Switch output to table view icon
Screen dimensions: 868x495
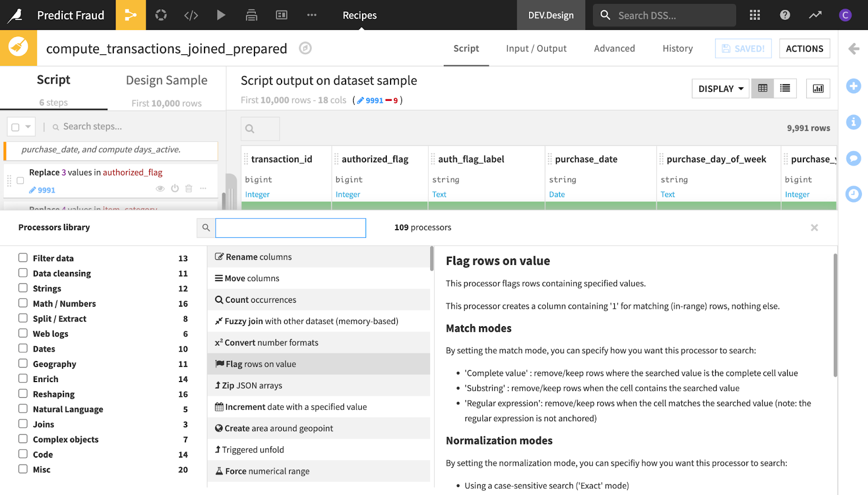point(763,88)
